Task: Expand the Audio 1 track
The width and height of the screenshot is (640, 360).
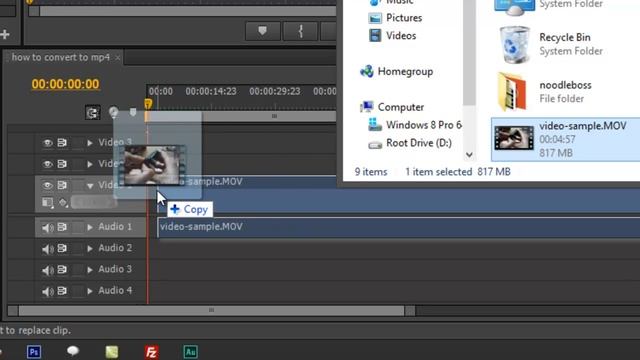Action: coord(90,227)
